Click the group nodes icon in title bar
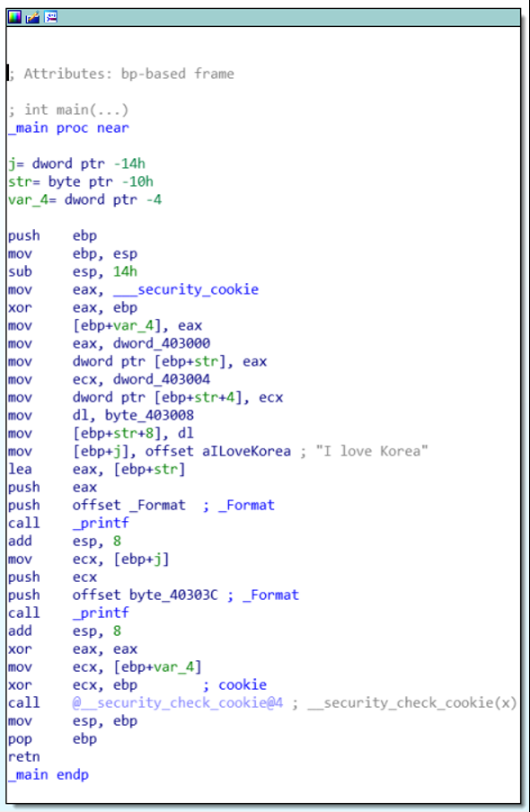The image size is (530, 812). pos(50,17)
